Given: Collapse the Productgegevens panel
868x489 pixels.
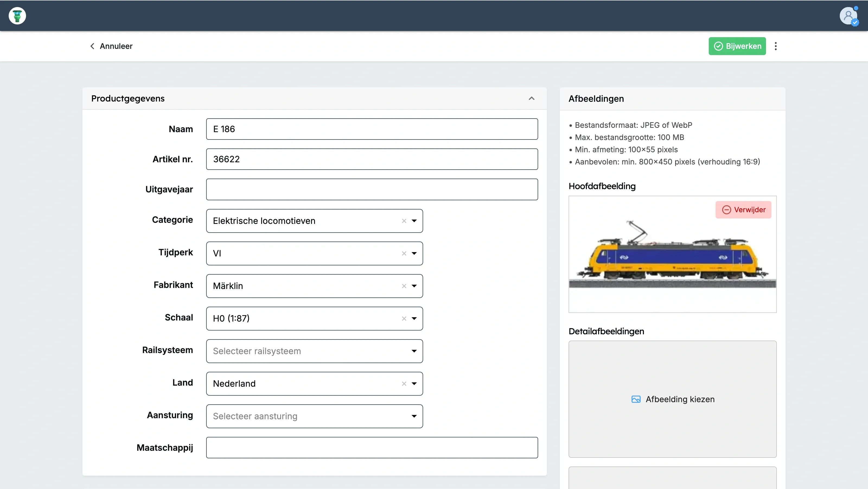Looking at the screenshot, I should [x=531, y=99].
